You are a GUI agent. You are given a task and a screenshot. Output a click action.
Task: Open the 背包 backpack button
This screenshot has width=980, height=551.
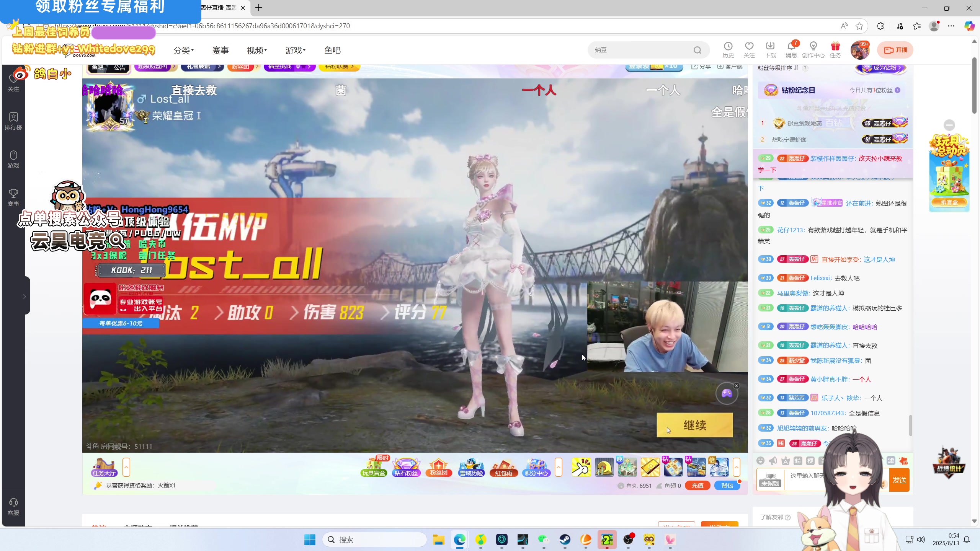click(727, 486)
